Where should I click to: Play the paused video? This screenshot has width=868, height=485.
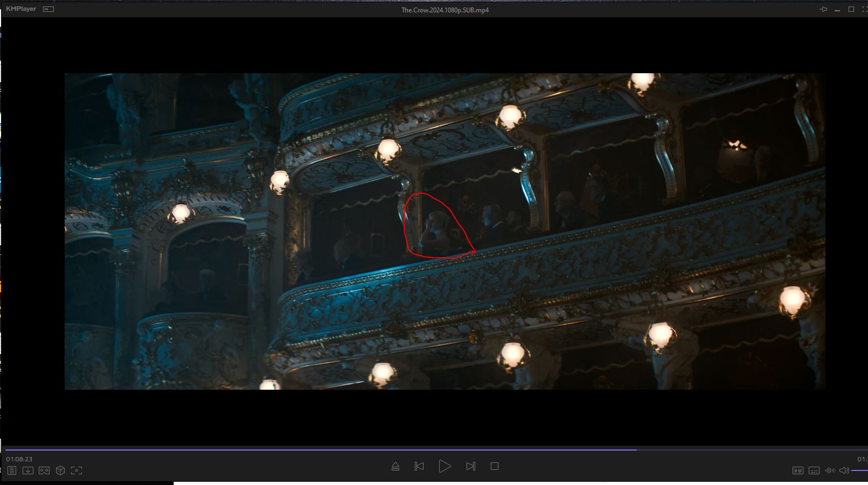(445, 466)
